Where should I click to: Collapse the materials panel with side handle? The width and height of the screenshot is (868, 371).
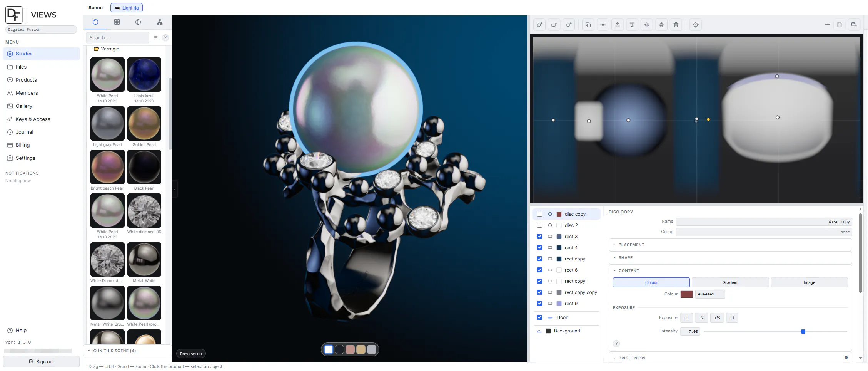pyautogui.click(x=175, y=189)
